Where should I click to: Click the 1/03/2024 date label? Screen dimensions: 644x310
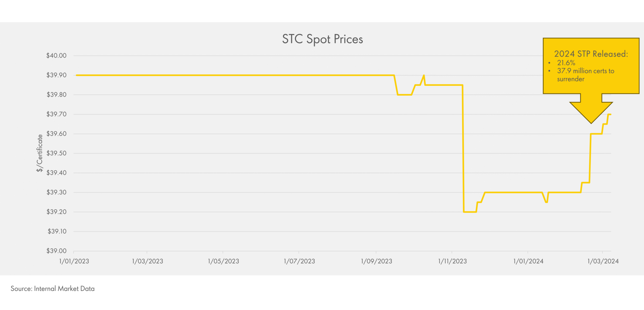pyautogui.click(x=603, y=261)
